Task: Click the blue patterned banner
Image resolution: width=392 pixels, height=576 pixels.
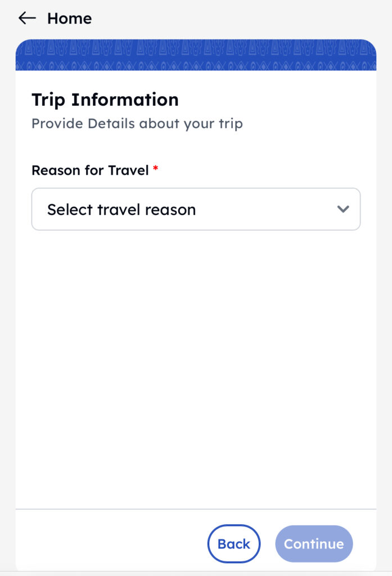Action: tap(196, 55)
